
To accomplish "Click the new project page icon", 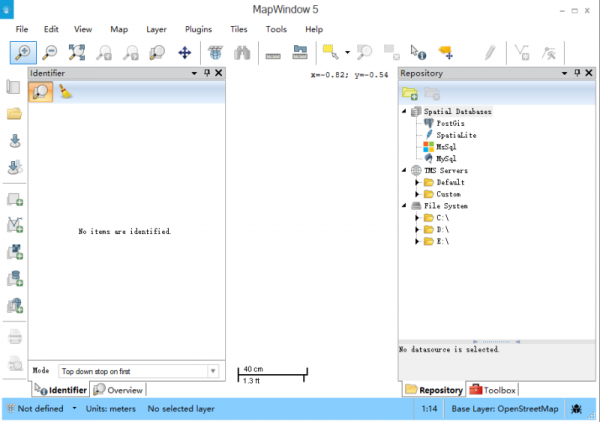I will click(13, 87).
